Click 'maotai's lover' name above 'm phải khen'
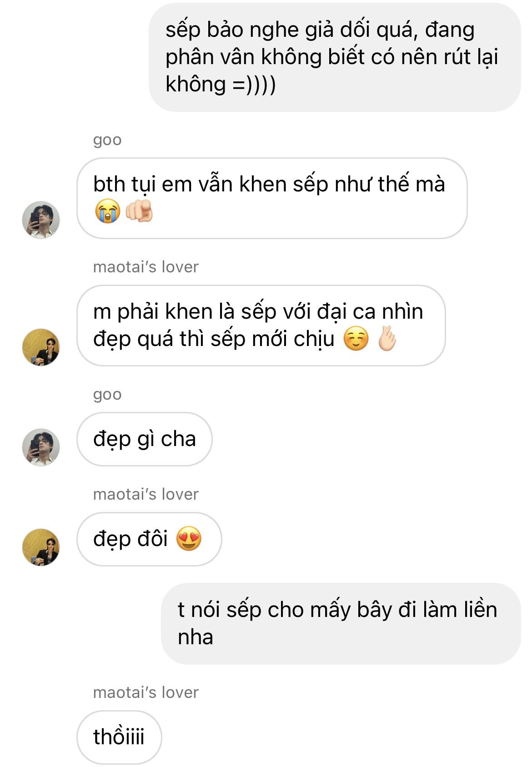532x767 pixels. click(146, 267)
